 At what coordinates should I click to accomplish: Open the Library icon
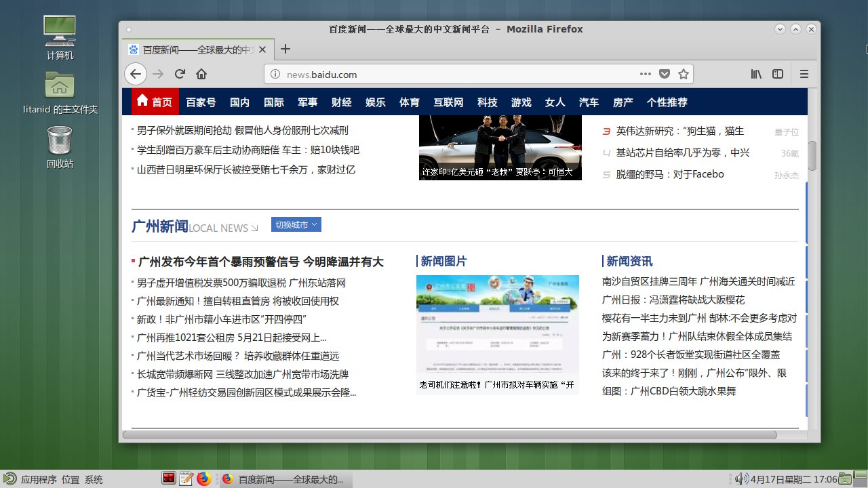(x=756, y=74)
